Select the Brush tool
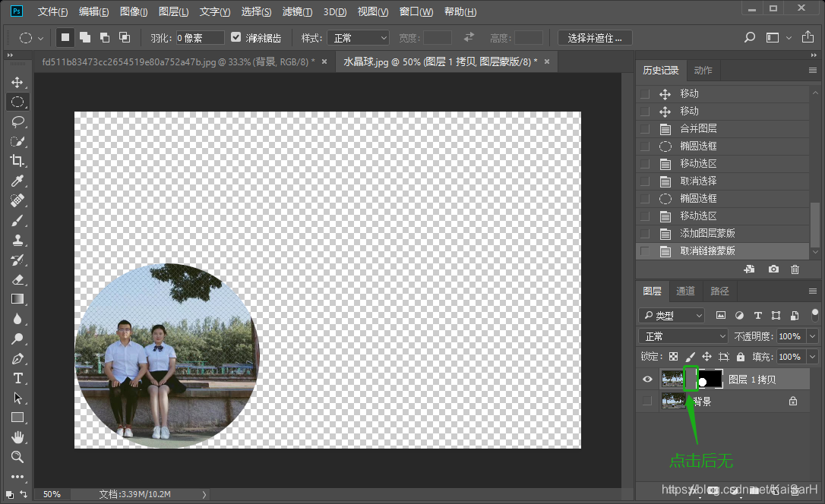 click(x=17, y=220)
